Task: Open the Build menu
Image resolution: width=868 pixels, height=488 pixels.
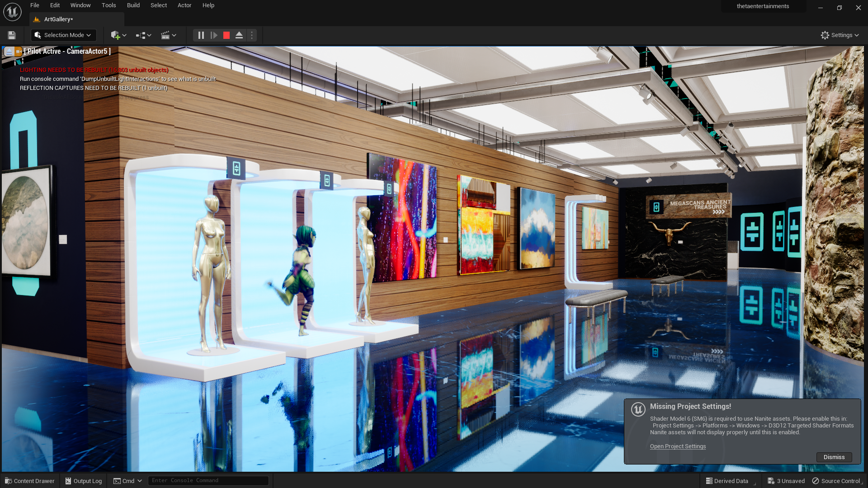Action: click(133, 5)
